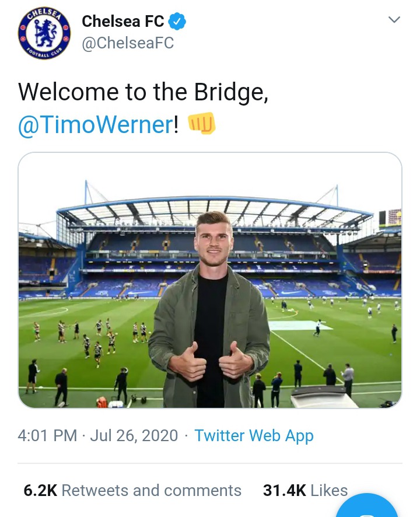Click the 4:01 PM time stamp

[x=47, y=436]
